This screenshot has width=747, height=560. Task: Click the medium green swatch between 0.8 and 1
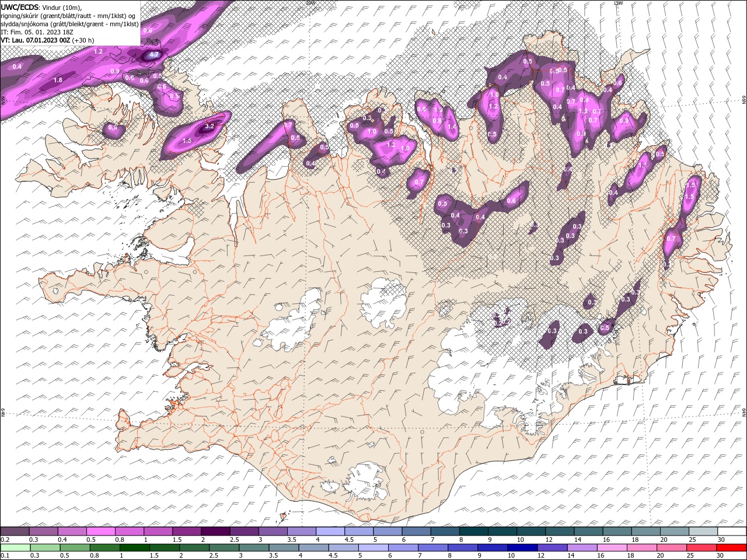[x=104, y=548]
